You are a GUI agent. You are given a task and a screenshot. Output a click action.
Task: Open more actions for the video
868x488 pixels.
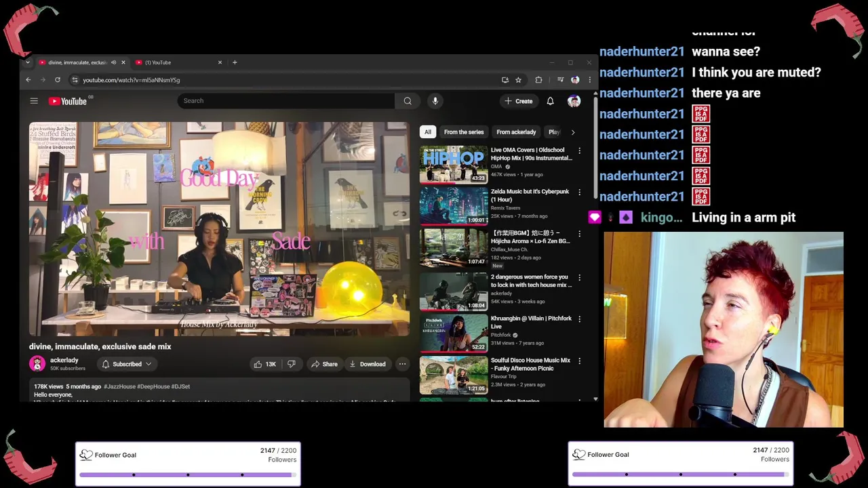click(402, 364)
